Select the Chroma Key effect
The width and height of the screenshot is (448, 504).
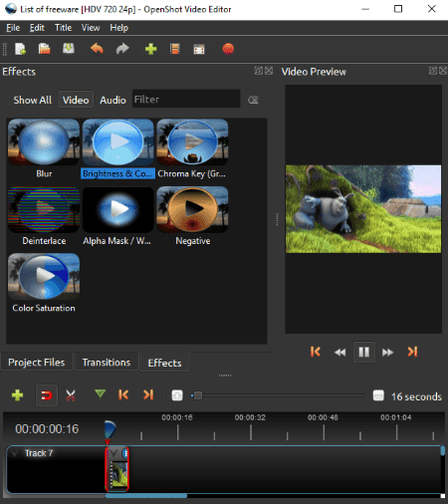tap(192, 149)
